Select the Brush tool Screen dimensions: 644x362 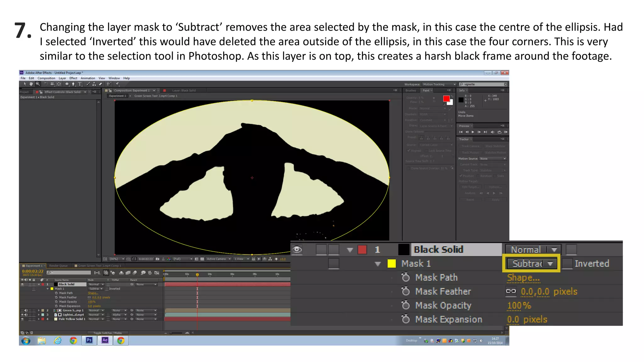tap(88, 84)
